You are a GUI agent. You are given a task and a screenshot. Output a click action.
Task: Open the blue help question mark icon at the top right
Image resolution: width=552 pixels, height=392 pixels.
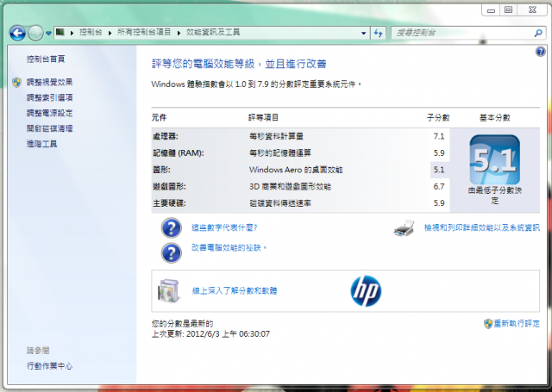(541, 52)
